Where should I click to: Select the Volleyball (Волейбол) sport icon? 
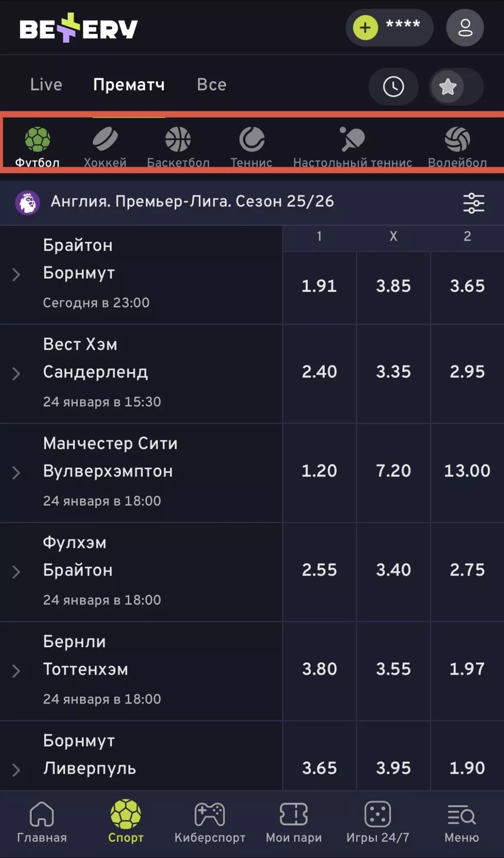[x=457, y=140]
